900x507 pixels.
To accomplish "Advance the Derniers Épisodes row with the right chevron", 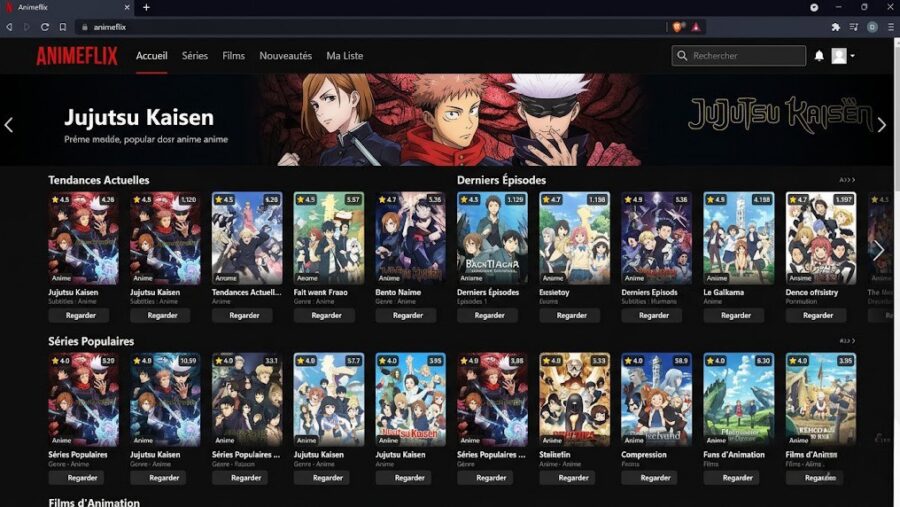I will pos(878,250).
